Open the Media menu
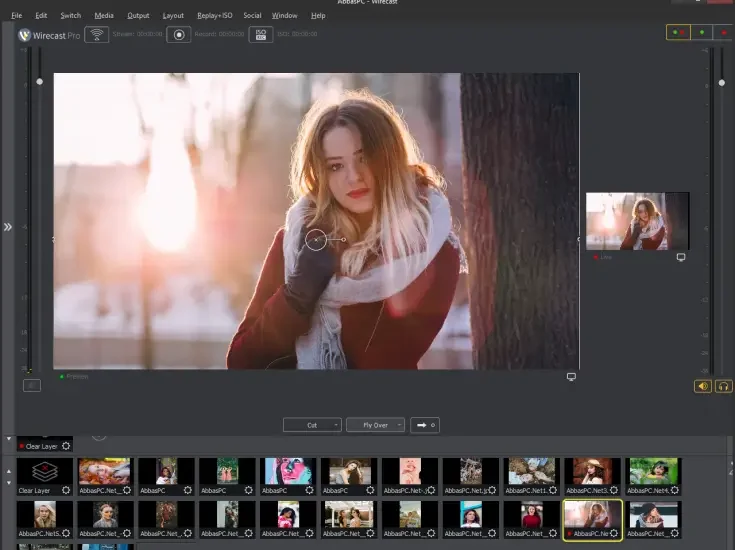This screenshot has width=735, height=550. [x=104, y=15]
